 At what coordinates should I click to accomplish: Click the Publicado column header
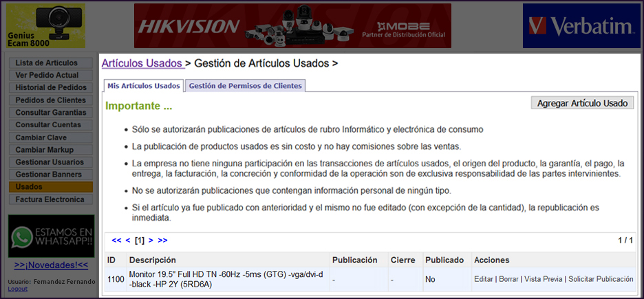(444, 260)
